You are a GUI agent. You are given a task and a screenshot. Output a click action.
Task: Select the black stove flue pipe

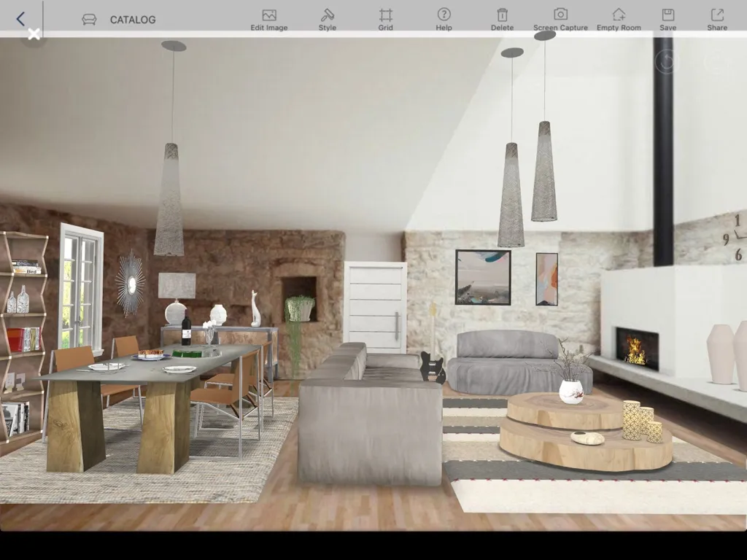click(663, 152)
